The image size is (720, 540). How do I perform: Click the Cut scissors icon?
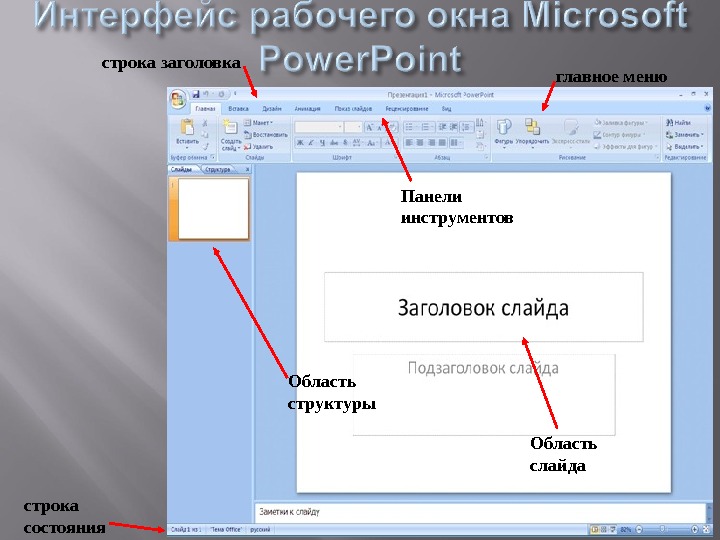coord(205,123)
